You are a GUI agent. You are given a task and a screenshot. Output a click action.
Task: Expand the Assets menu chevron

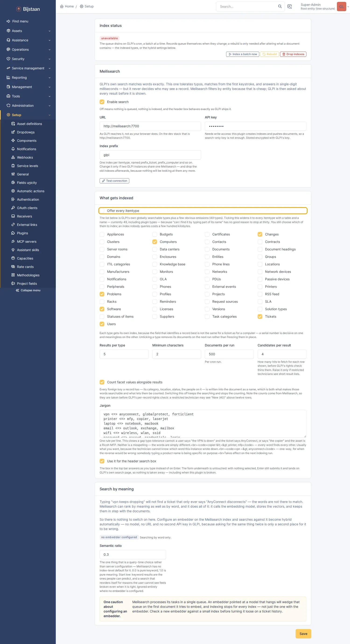pyautogui.click(x=49, y=31)
